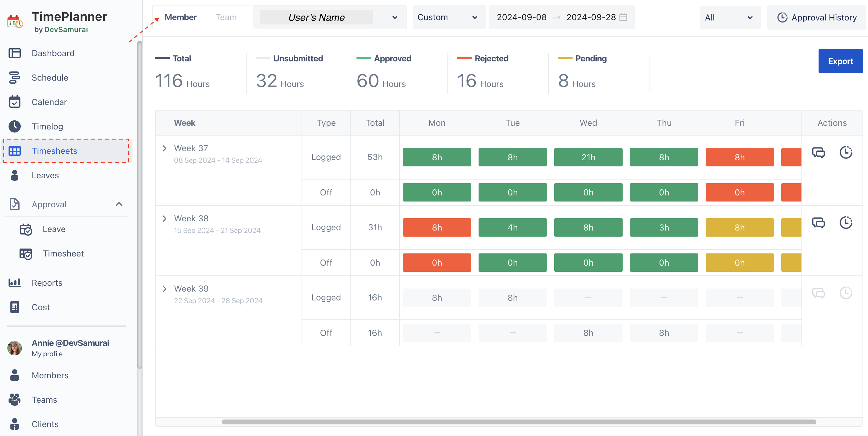This screenshot has height=436, width=868.
Task: Click Week 39 Wednesday 8h off cell
Action: tap(588, 333)
